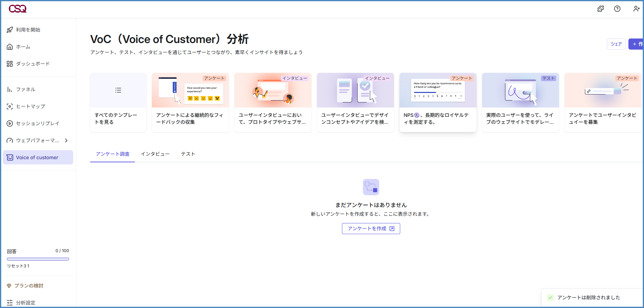This screenshot has height=308, width=644.
Task: Click the home icon in sidebar
Action: click(10, 47)
